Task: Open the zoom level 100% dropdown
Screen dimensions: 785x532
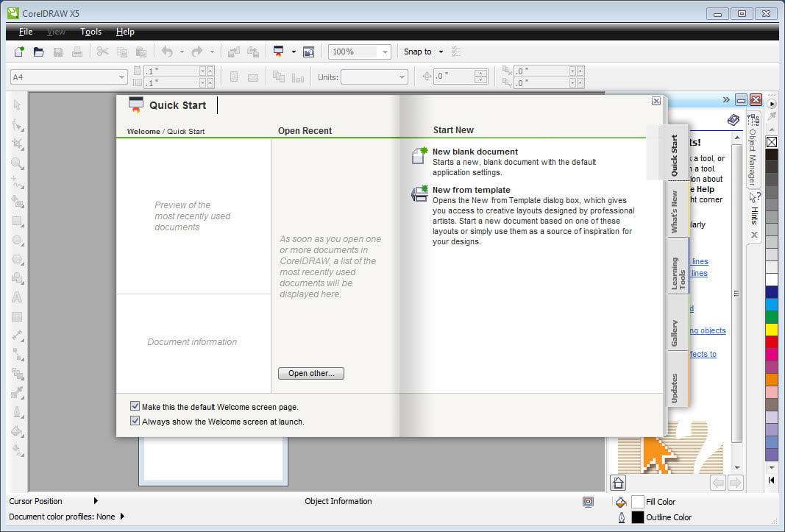Action: coord(385,52)
